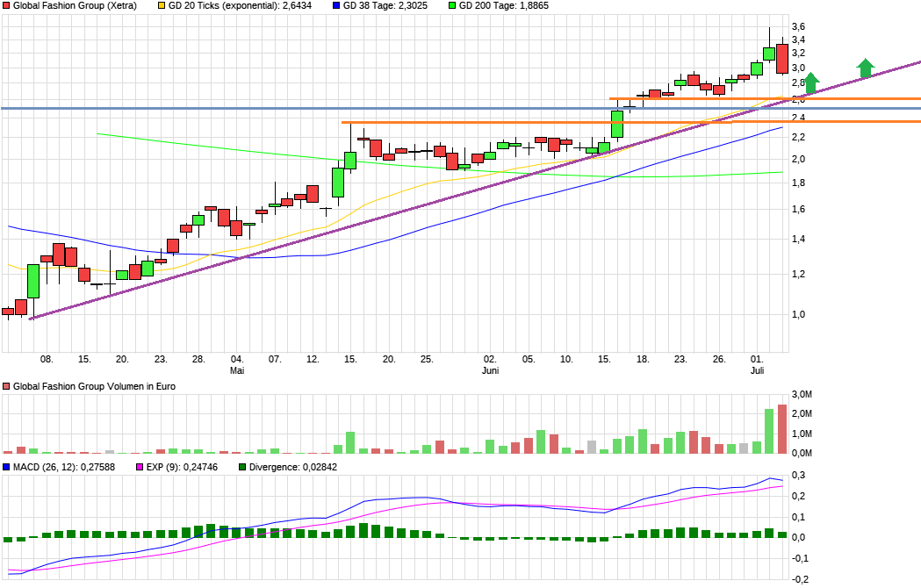
Task: Click the 'Mai' month label on date axis
Action: 237,371
